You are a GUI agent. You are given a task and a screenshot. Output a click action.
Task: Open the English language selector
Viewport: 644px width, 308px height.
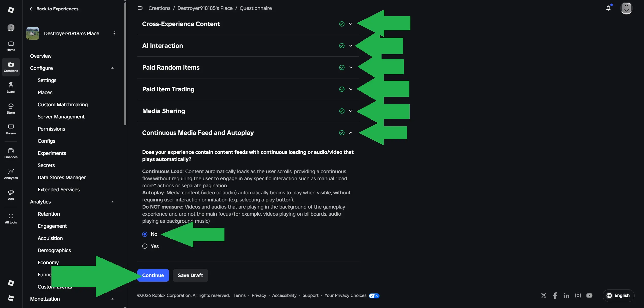tap(618, 295)
